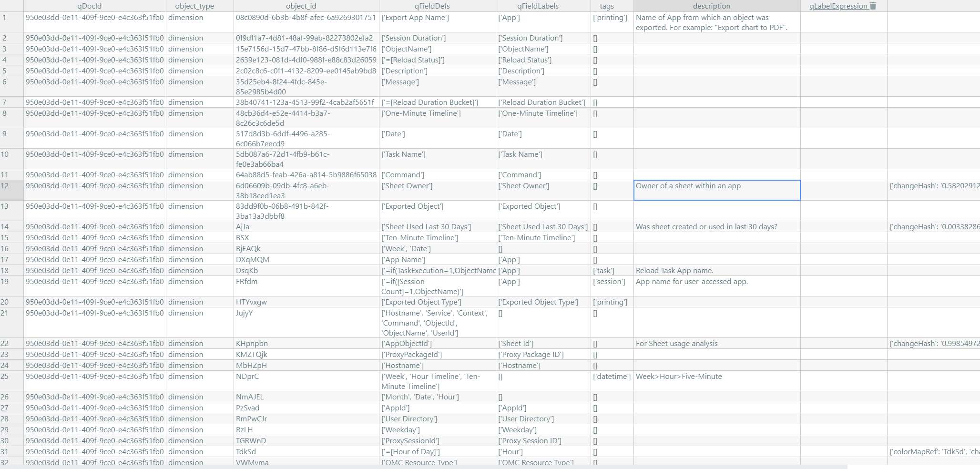Select object_id cell 64ab88d5-feab-426a-a814-5b9886f65038
This screenshot has height=469, width=980.
(x=306, y=174)
